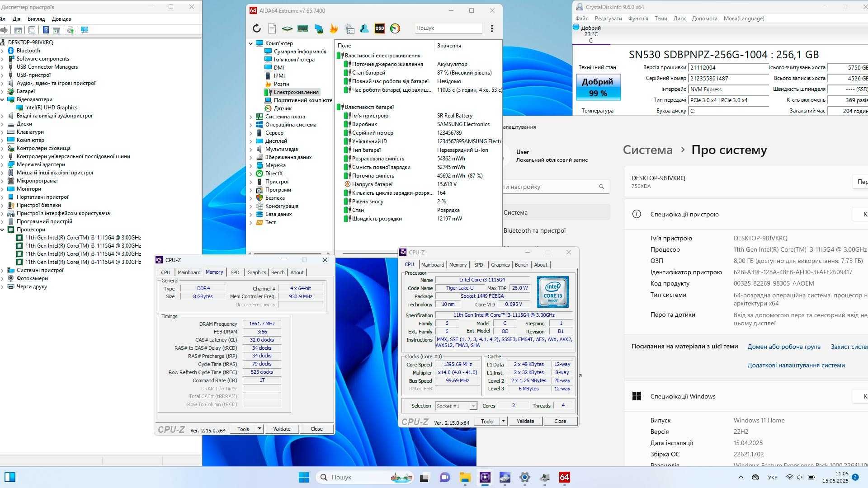
Task: Open Функція menu in CrystalDiskInfo
Action: point(638,19)
